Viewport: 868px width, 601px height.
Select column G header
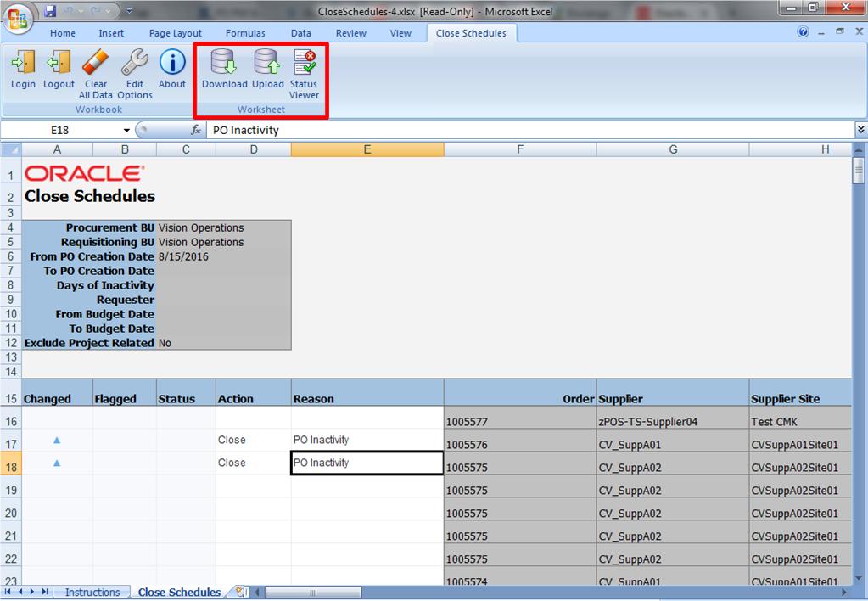(x=673, y=149)
